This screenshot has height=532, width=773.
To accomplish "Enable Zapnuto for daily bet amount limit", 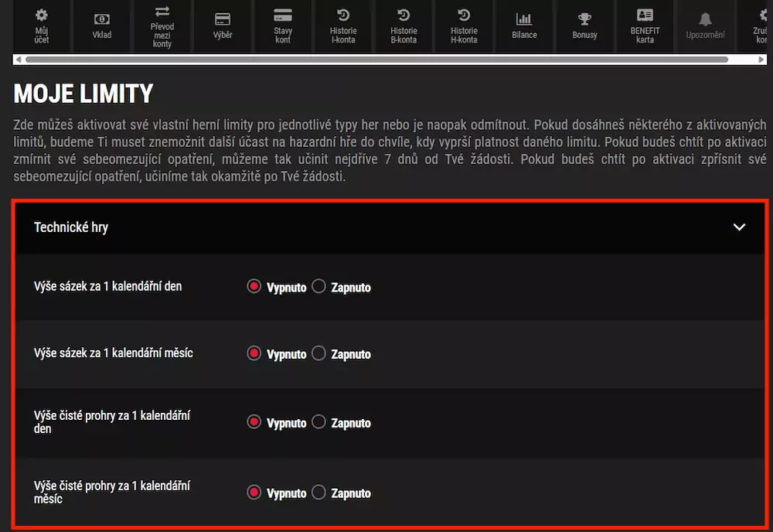I will tap(319, 287).
